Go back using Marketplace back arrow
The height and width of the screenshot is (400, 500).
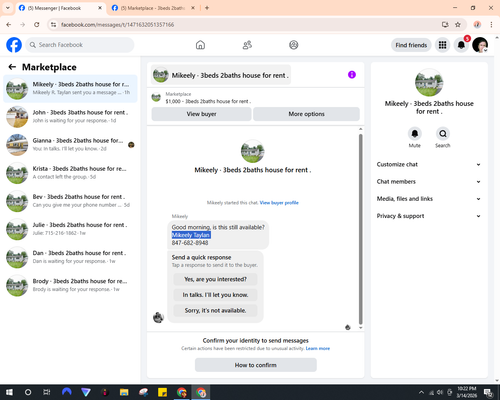12,67
